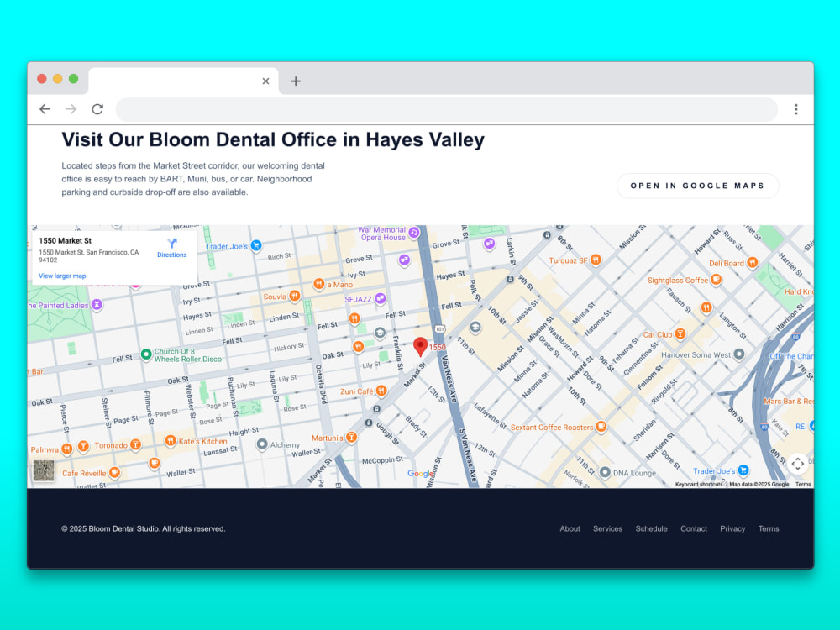Open the Schedule footer link
Screen dimensions: 840x630
coord(652,528)
